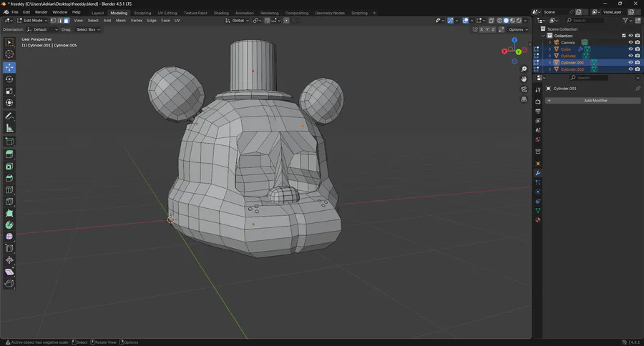Select the Knife tool
This screenshot has height=346, width=644.
point(9,202)
